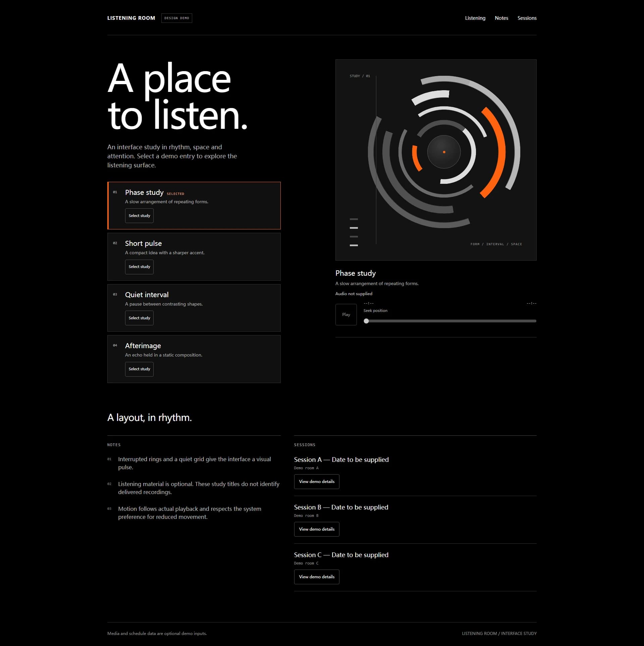Click 'Demo room C' label
Viewport: 644px width, 646px height.
click(x=306, y=563)
